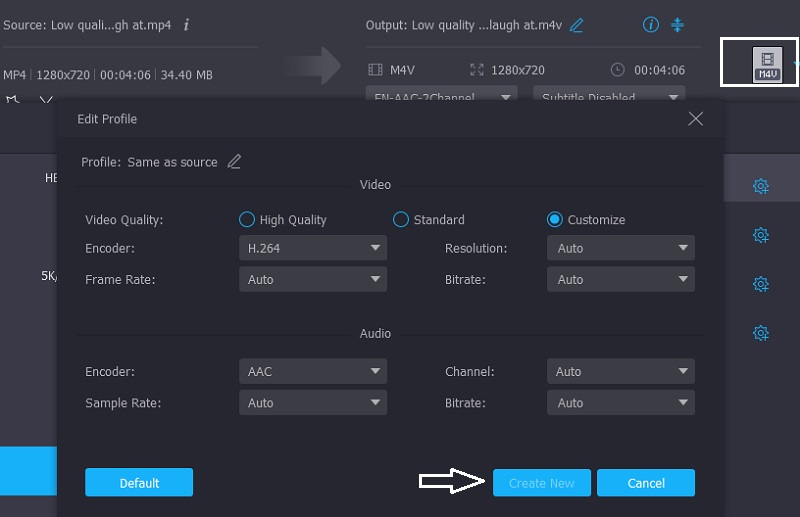The image size is (800, 517).
Task: Edit the profile name with pencil icon
Action: pyautogui.click(x=234, y=162)
